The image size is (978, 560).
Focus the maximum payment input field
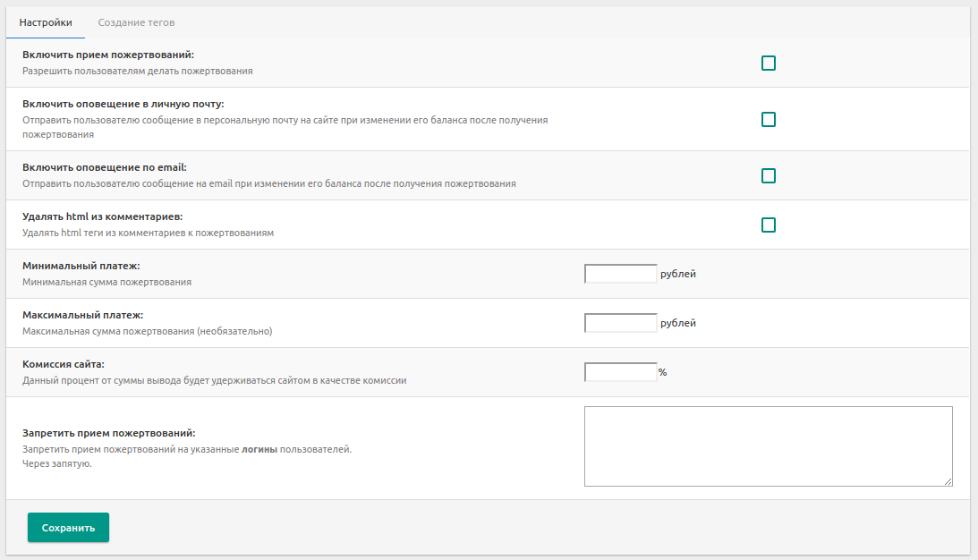[x=621, y=323]
